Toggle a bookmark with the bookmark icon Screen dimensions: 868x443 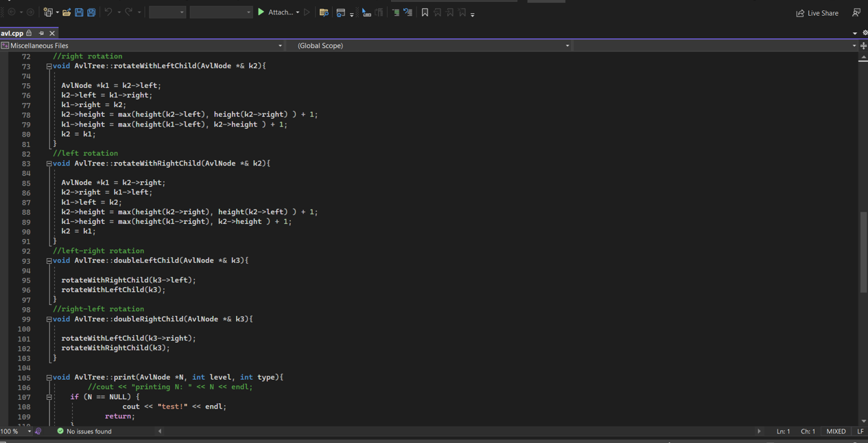coord(425,12)
